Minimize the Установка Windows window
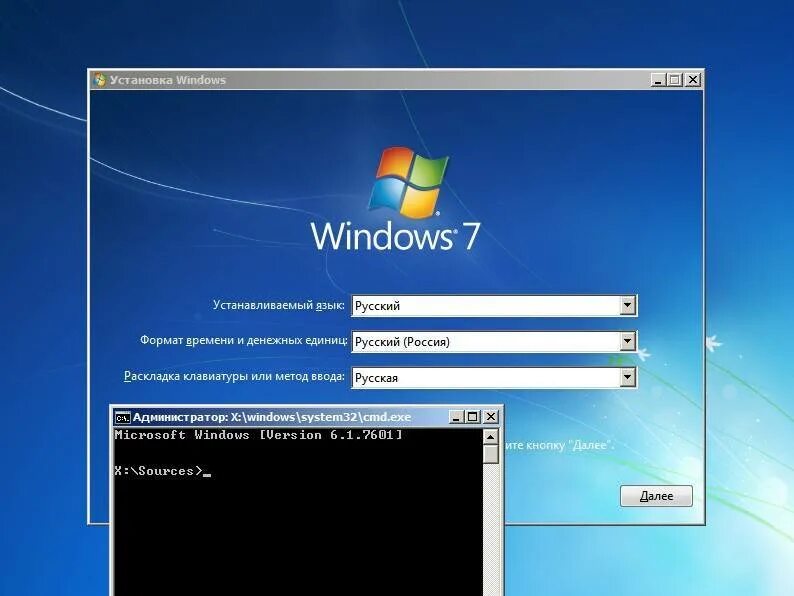Viewport: 794px width, 596px height. (x=658, y=80)
